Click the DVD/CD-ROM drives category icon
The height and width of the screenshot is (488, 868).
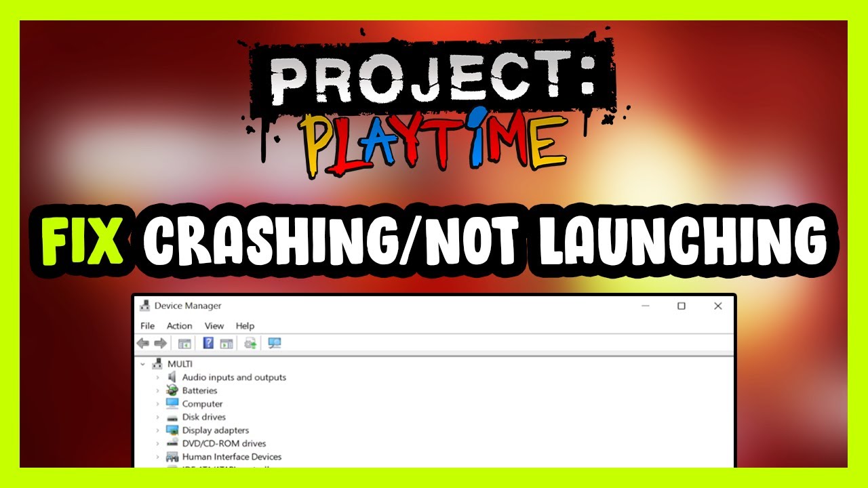172,443
